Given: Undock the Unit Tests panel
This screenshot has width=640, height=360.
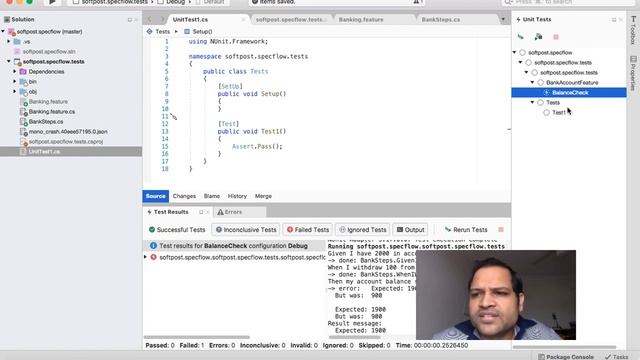Looking at the screenshot, I should click(613, 20).
